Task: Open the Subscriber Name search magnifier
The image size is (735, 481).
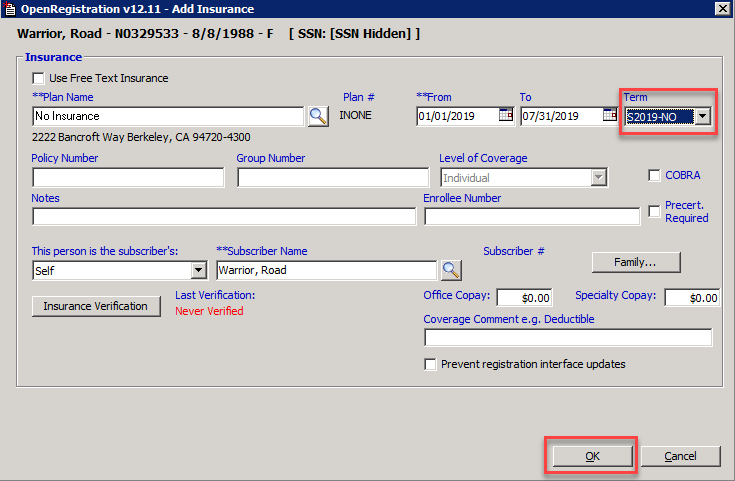Action: click(451, 270)
